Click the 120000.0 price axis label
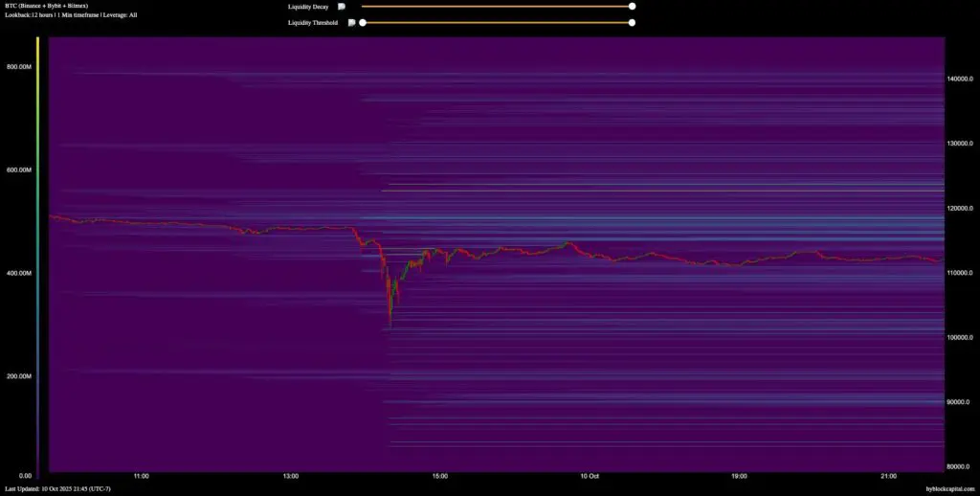980x496 pixels. coord(959,208)
